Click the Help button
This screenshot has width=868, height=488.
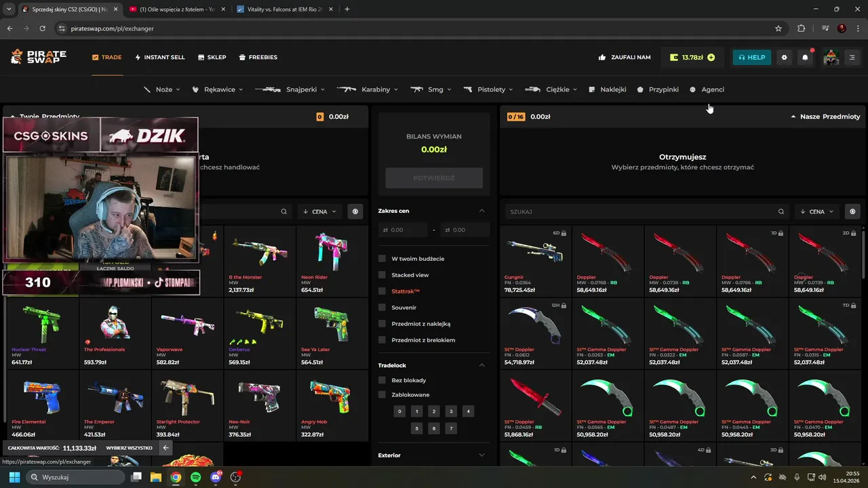751,58
